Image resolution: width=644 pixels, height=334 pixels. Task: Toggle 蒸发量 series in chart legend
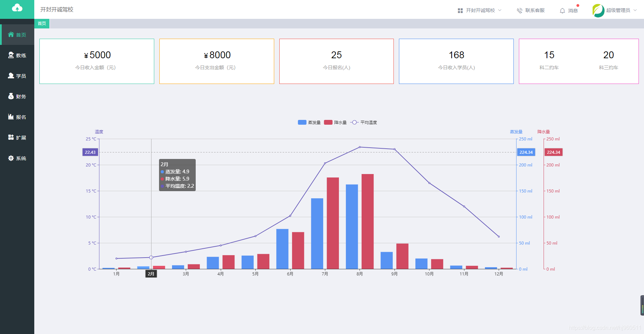click(x=309, y=122)
